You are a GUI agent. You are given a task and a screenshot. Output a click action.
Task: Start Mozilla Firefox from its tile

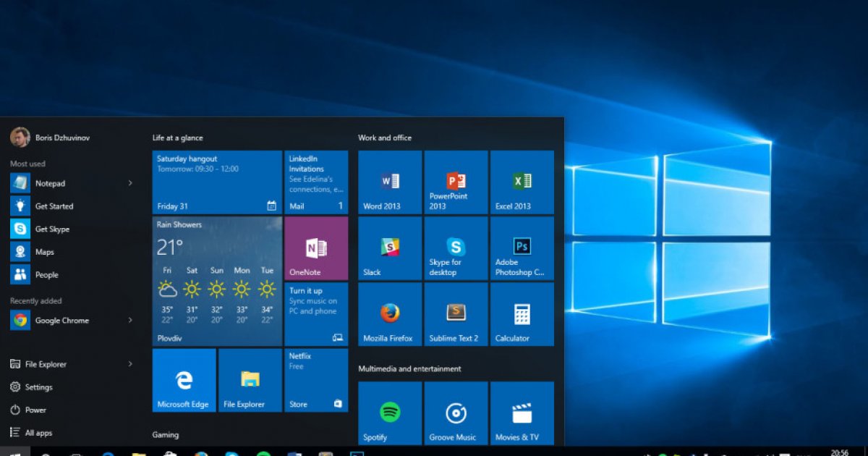pyautogui.click(x=390, y=314)
